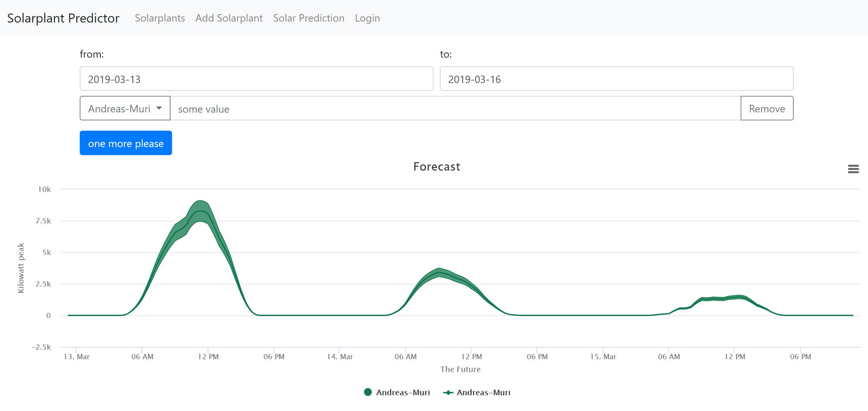The height and width of the screenshot is (411, 868).
Task: Click the 'one more please' button
Action: point(126,143)
